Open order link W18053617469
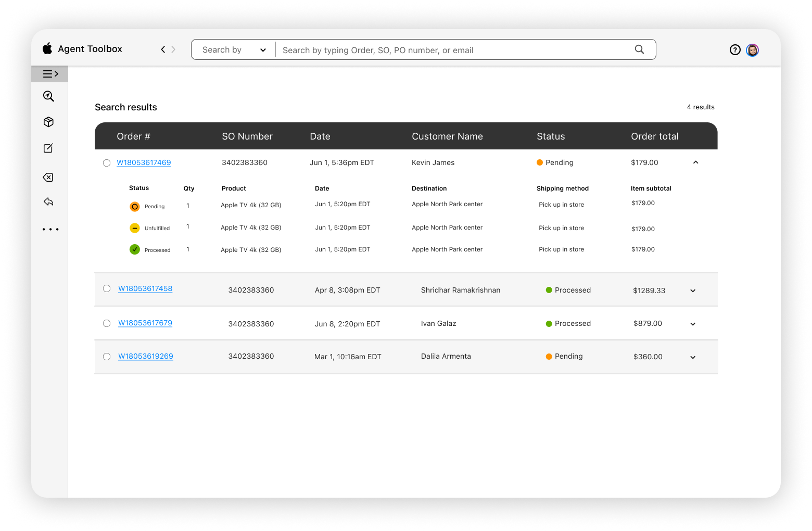This screenshot has width=812, height=531. [x=144, y=162]
